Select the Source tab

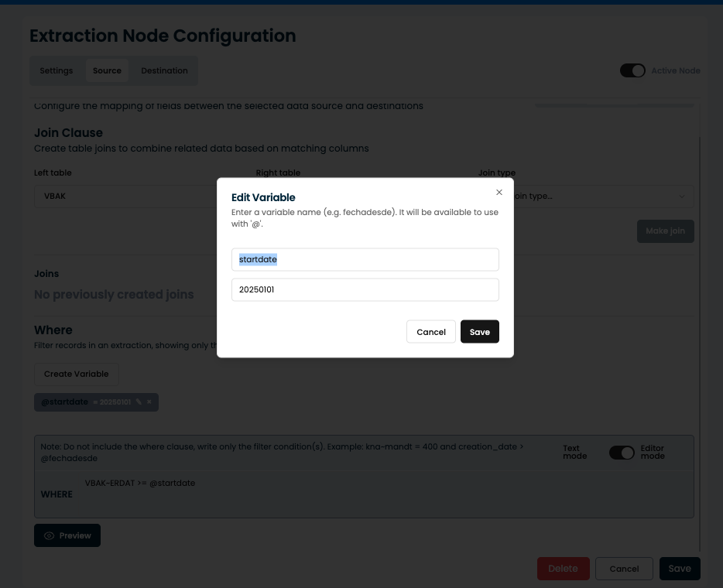107,70
